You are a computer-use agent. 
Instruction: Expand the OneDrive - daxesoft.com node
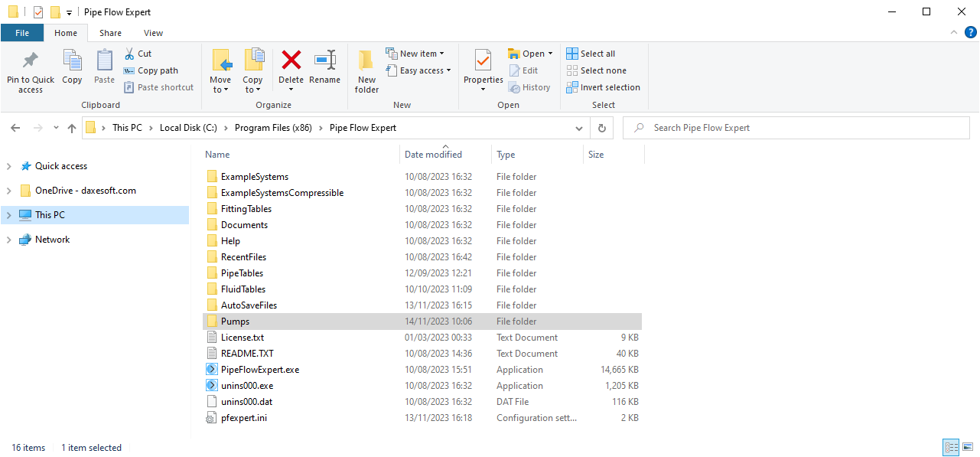pyautogui.click(x=9, y=191)
